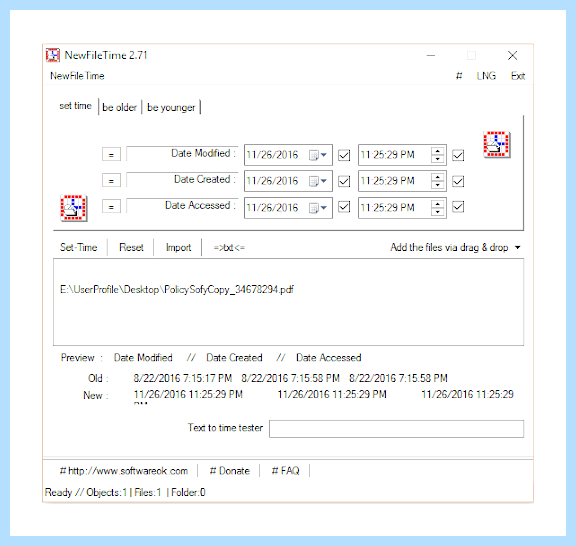Click the NewFileTime app icon in title bar
This screenshot has width=576, height=546.
53,55
